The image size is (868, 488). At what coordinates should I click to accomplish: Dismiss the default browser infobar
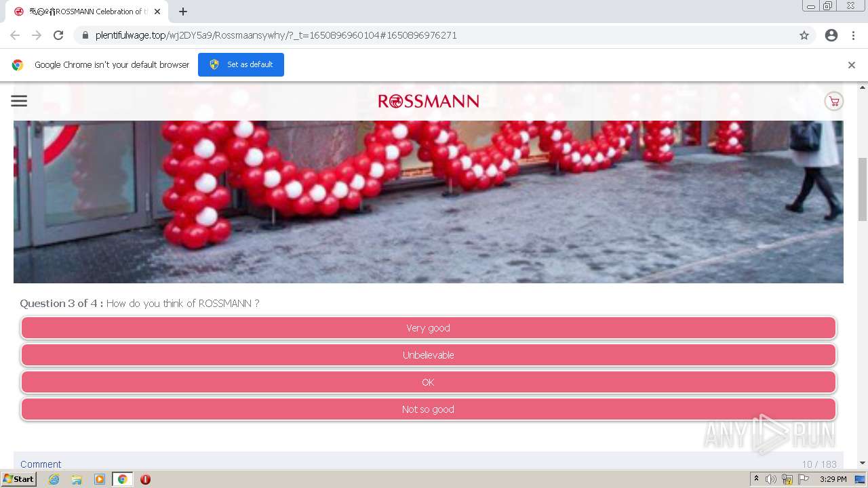pyautogui.click(x=851, y=65)
